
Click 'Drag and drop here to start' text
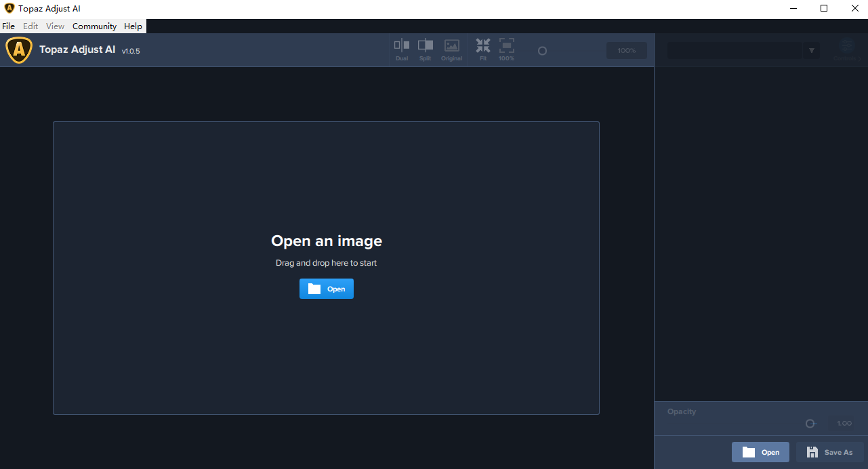[x=326, y=263]
